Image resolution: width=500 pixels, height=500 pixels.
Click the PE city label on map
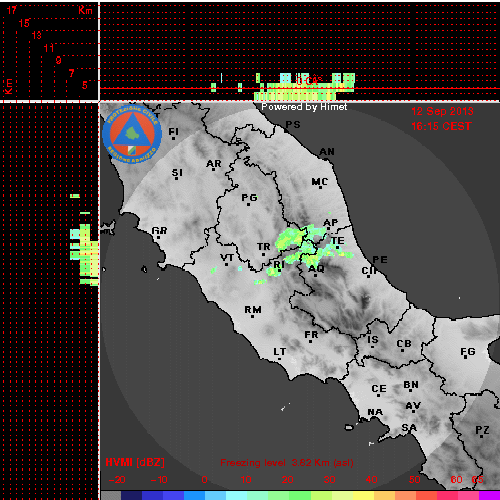point(380,260)
